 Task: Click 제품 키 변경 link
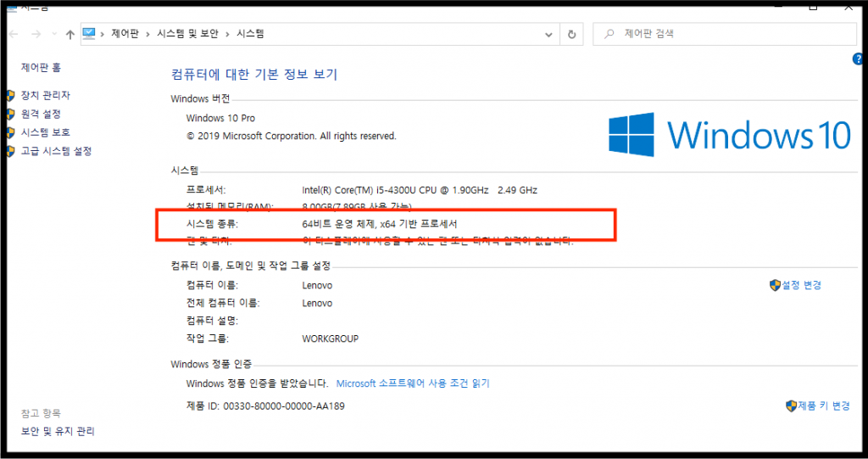tap(818, 406)
